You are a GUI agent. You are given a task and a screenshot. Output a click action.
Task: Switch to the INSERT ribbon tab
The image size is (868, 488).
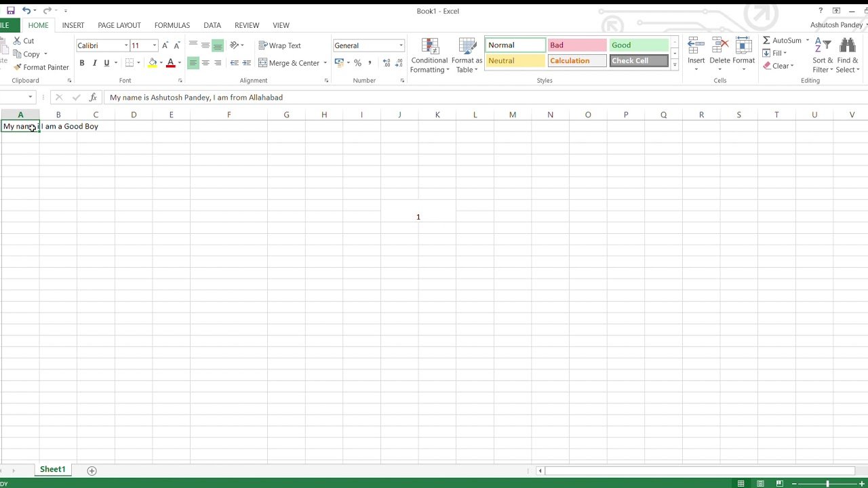73,25
